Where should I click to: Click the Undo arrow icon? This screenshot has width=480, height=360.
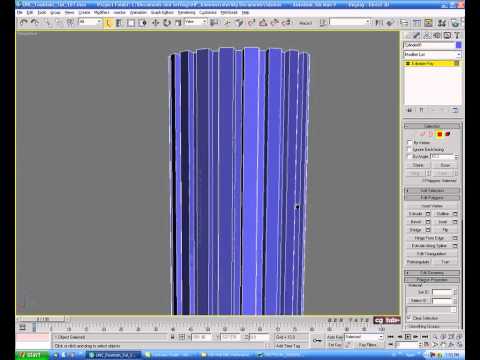coord(23,22)
